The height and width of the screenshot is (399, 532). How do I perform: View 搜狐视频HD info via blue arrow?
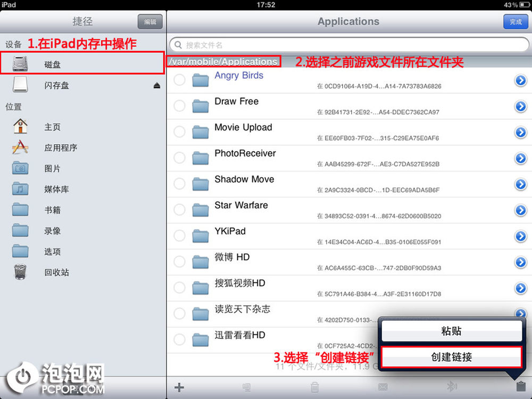click(520, 288)
